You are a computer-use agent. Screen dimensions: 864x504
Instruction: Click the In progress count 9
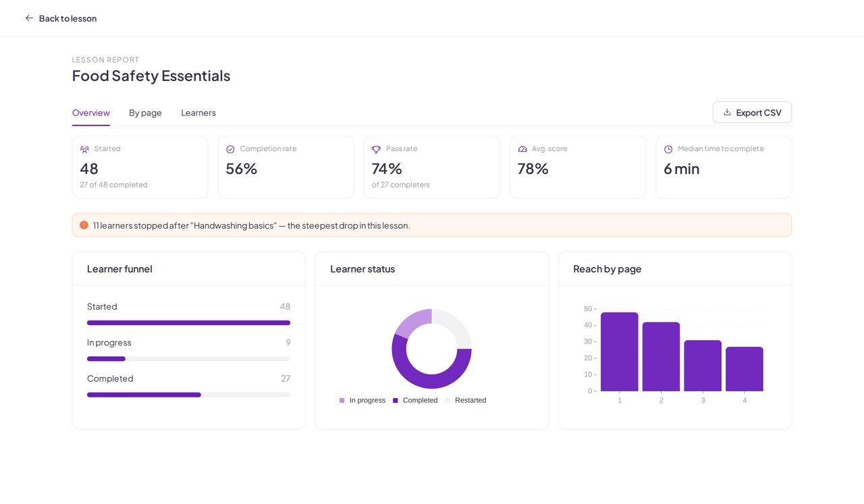pos(288,343)
